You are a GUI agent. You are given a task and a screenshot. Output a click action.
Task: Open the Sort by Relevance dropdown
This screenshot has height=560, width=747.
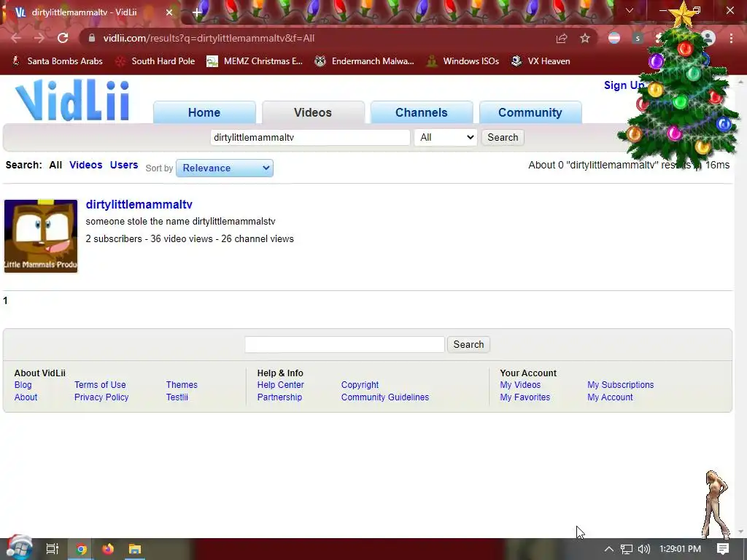click(225, 168)
